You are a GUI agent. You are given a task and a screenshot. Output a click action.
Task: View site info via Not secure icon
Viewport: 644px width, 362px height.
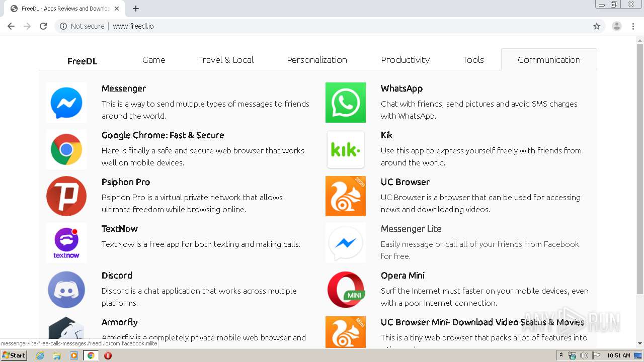63,26
